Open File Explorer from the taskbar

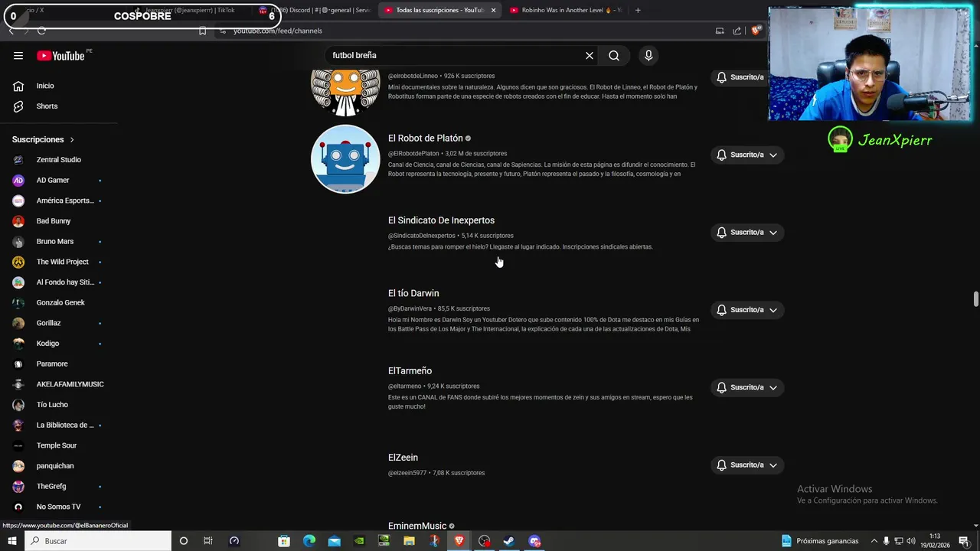pos(409,541)
